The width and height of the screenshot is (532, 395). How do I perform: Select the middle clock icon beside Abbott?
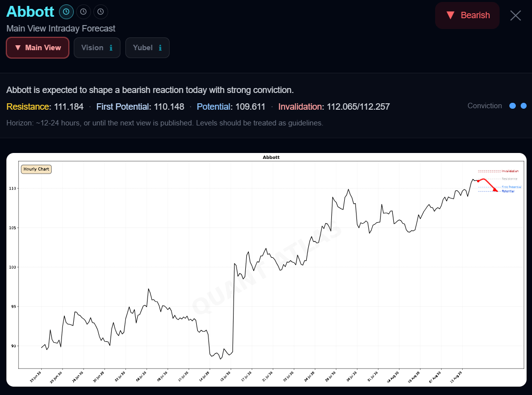click(x=84, y=12)
